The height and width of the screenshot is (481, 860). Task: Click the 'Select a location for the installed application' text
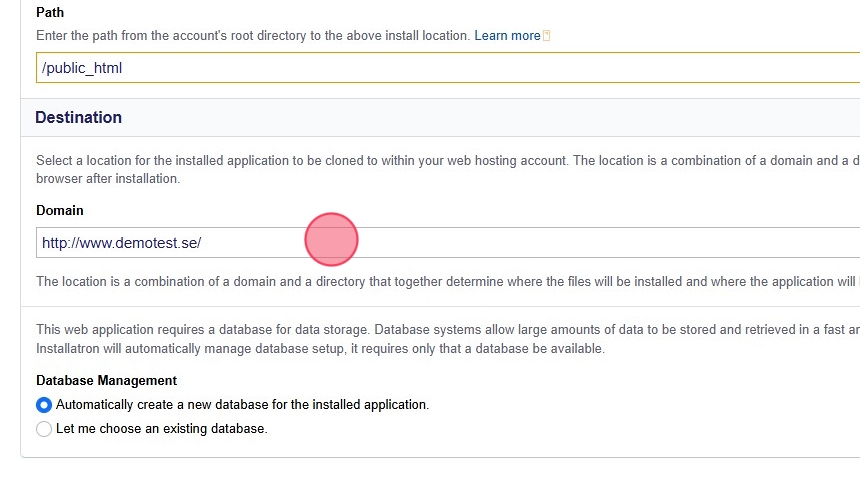[x=300, y=160]
